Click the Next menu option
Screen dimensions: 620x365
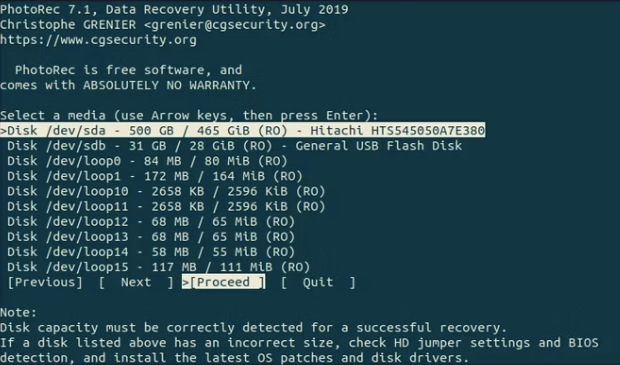click(136, 282)
